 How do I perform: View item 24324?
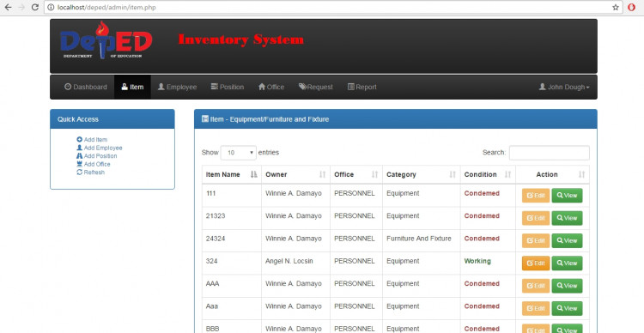click(567, 240)
